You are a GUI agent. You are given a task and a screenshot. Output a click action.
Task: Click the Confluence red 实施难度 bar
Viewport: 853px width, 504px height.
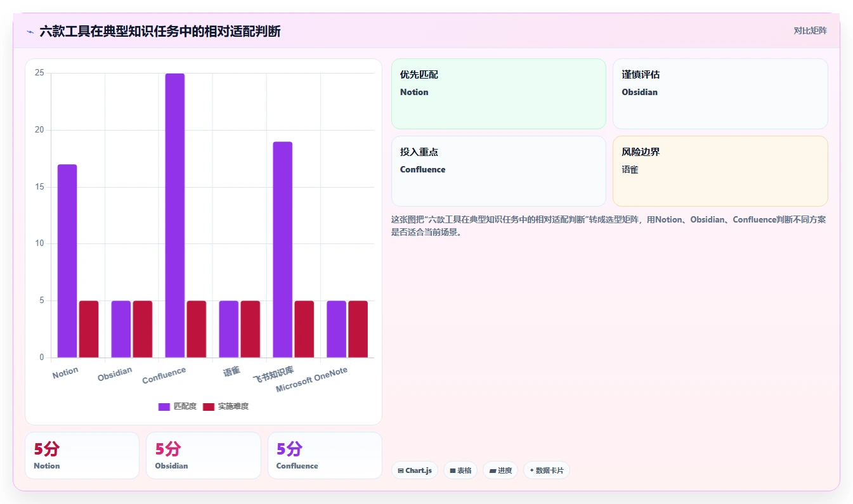tap(197, 329)
